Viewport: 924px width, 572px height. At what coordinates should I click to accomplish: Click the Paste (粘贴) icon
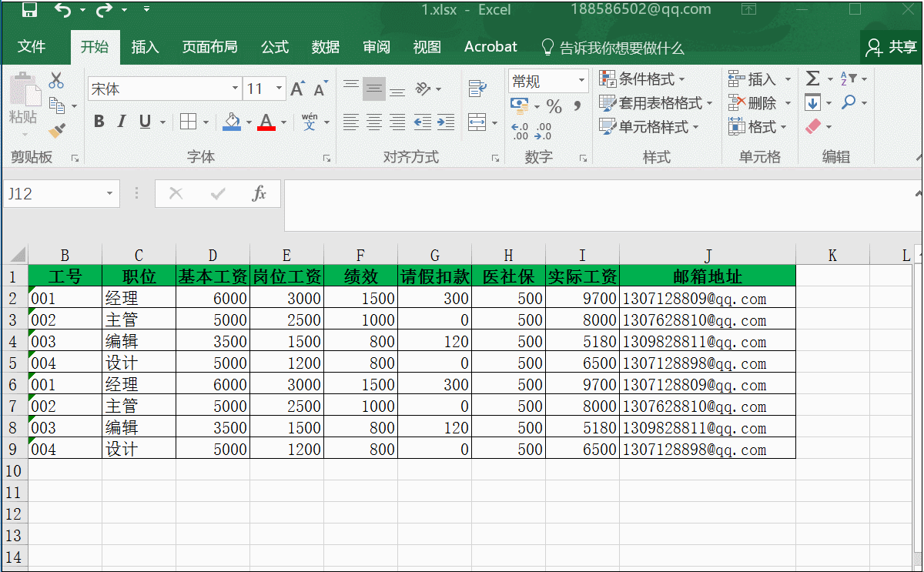(x=25, y=89)
